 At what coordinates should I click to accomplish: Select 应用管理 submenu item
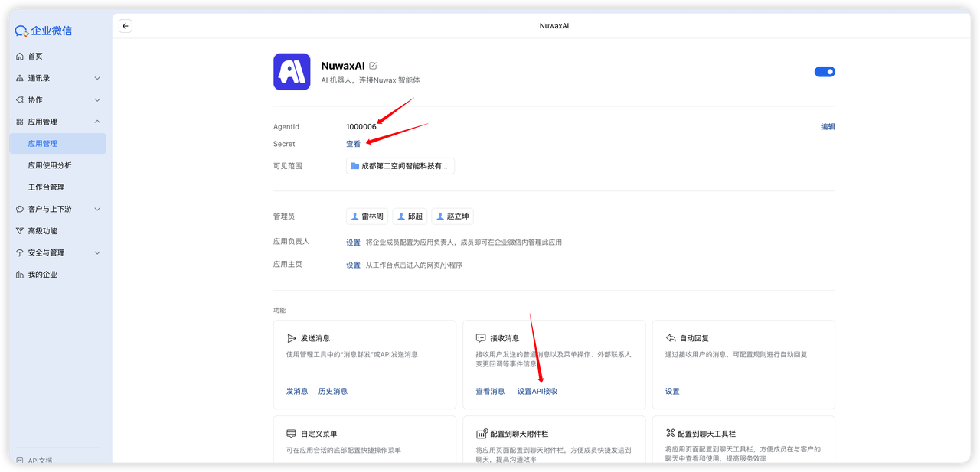(57, 144)
